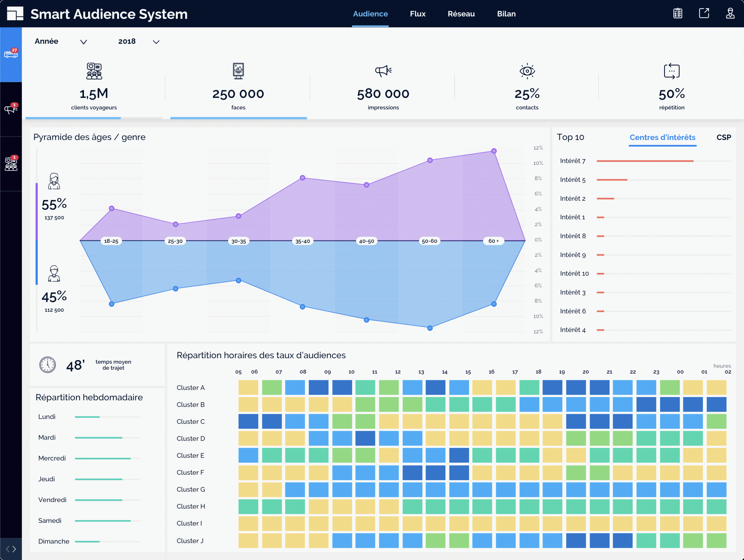
Task: Click the 50-60 age group label
Action: (429, 241)
